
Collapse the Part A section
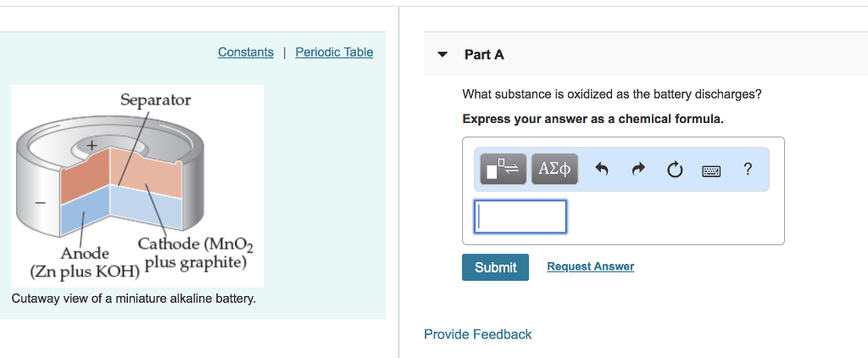(442, 54)
